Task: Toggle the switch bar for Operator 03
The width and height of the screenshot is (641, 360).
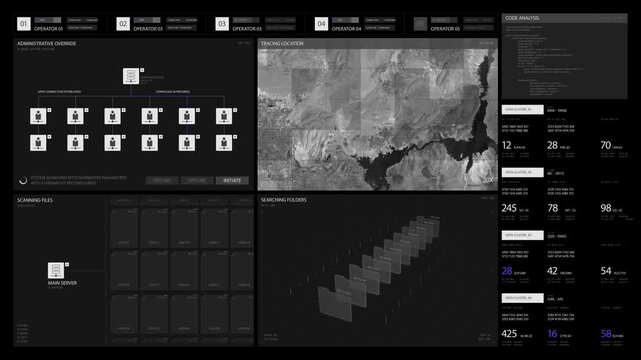Action: coord(246,20)
